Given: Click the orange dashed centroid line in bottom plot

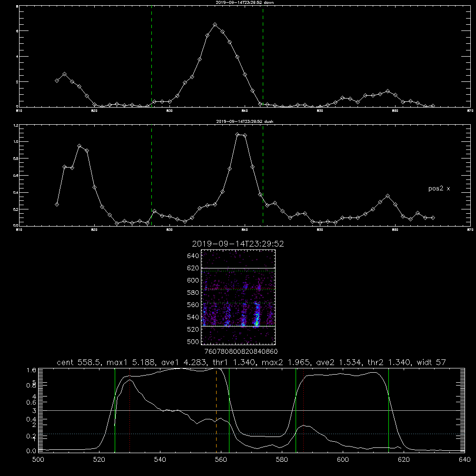Looking at the screenshot, I should click(x=217, y=410).
